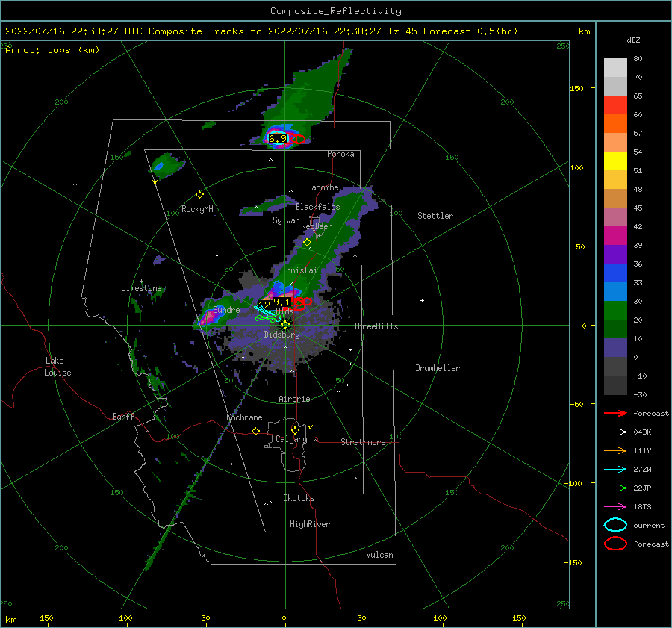Click the 04DK legend text
The image size is (672, 628).
[642, 432]
